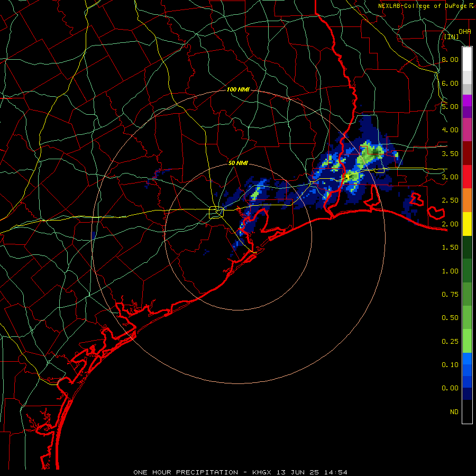
Task: Click the orange swatch in the color scale
Action: tap(467, 200)
